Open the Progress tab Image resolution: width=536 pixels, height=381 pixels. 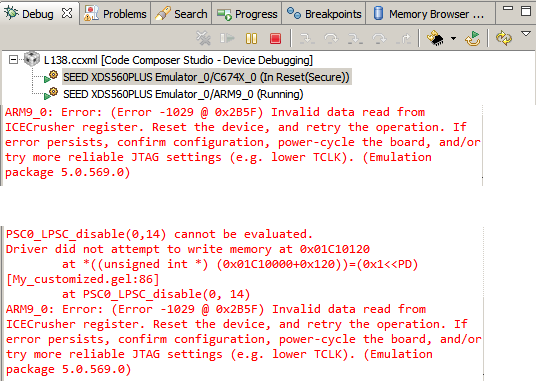pos(247,14)
